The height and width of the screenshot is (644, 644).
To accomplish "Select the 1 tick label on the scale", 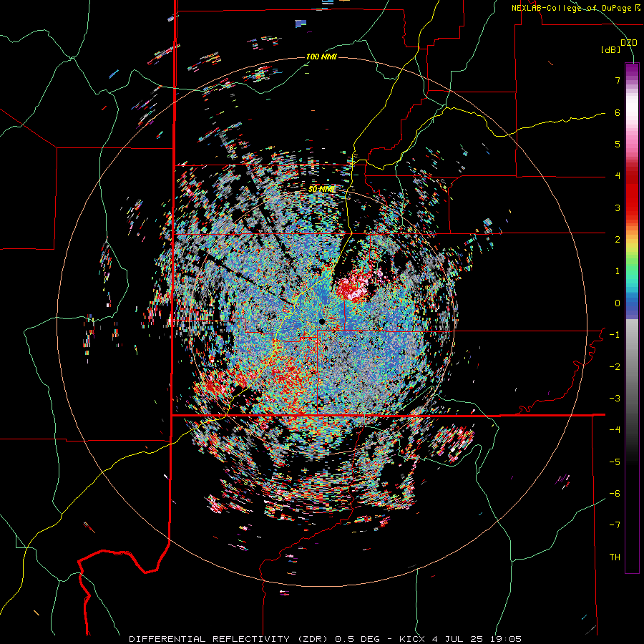I will [618, 271].
